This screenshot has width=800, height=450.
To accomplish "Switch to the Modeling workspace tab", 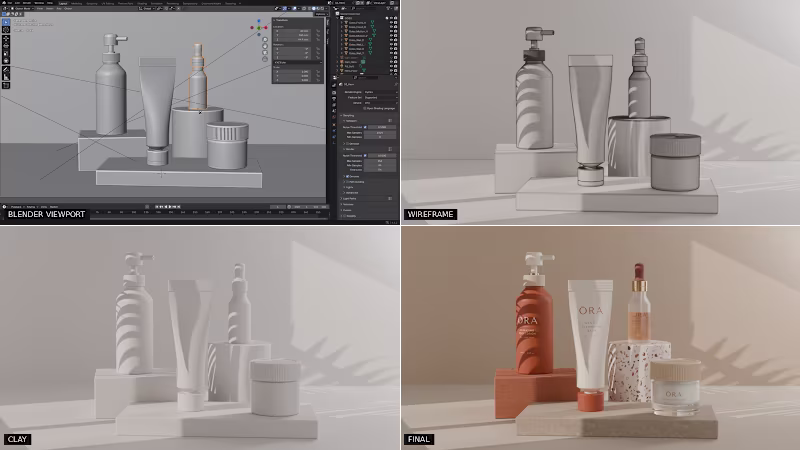I will tap(77, 3).
